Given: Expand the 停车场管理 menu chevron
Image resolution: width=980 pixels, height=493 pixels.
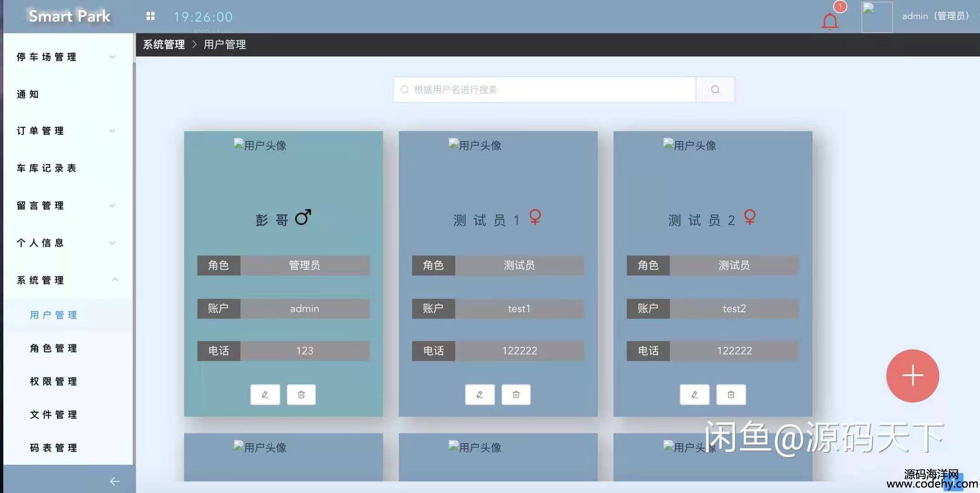Looking at the screenshot, I should pos(112,57).
